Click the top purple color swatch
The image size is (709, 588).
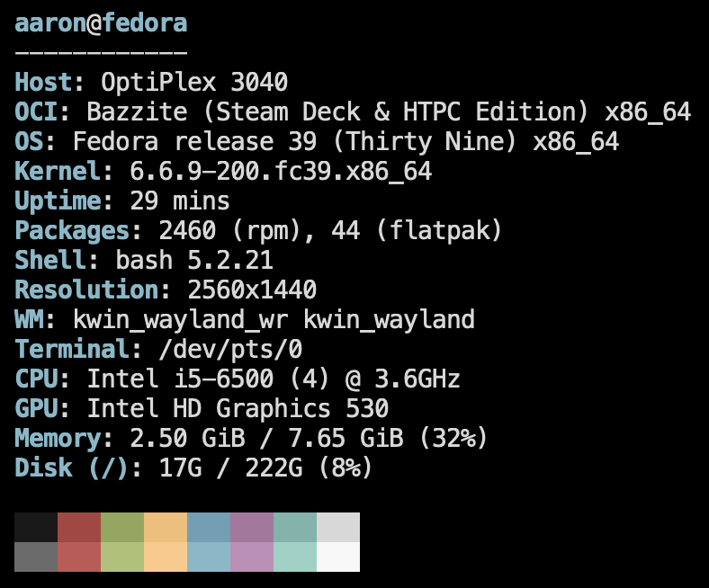click(252, 527)
